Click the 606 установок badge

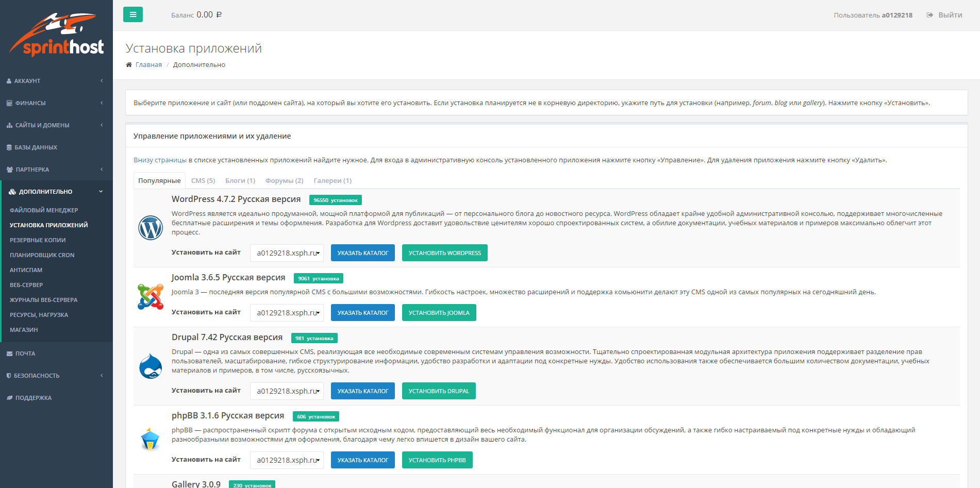tap(316, 416)
